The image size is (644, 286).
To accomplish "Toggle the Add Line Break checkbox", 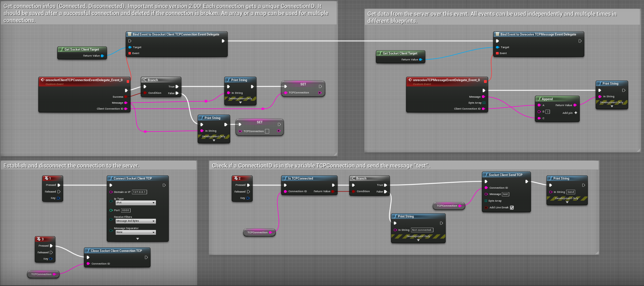I will (x=512, y=208).
